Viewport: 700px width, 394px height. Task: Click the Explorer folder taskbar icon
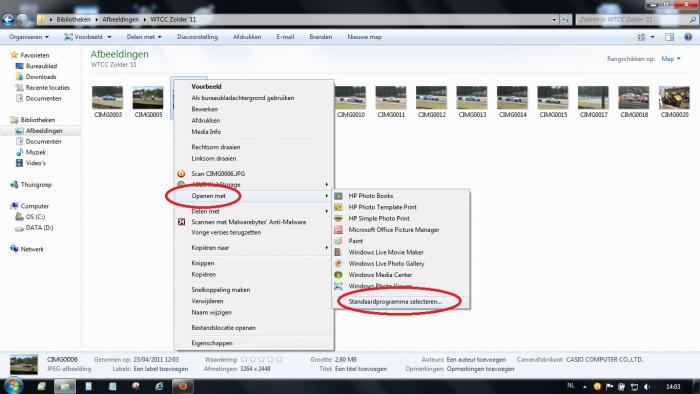coord(65,386)
